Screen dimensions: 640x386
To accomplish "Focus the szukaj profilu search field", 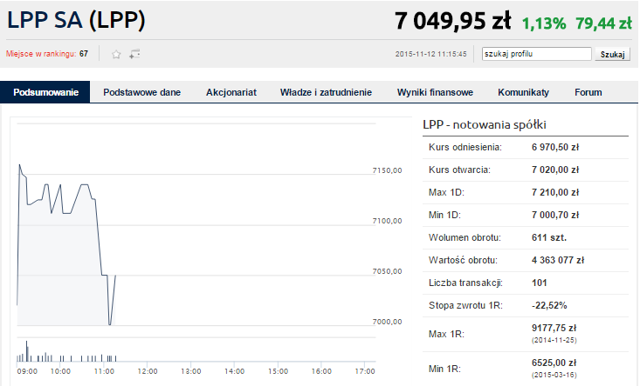I will 536,54.
